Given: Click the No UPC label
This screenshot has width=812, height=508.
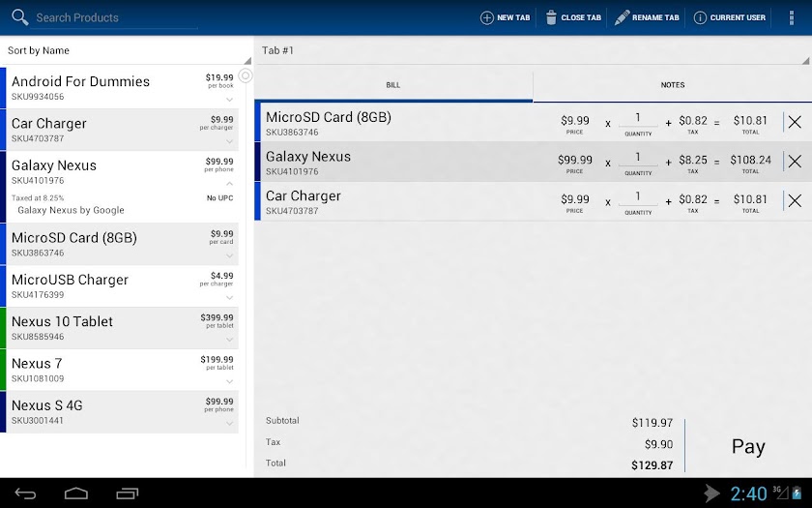Looking at the screenshot, I should coord(220,198).
